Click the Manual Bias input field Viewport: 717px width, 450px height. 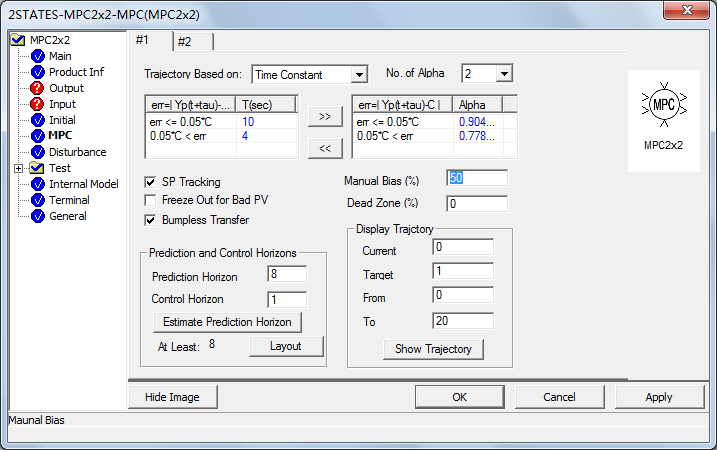(x=477, y=178)
